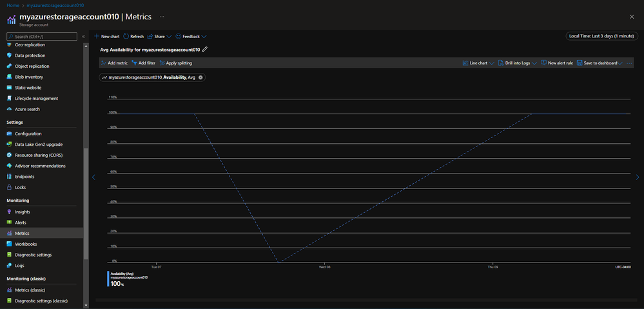Click the Data protection shield icon

pyautogui.click(x=10, y=55)
